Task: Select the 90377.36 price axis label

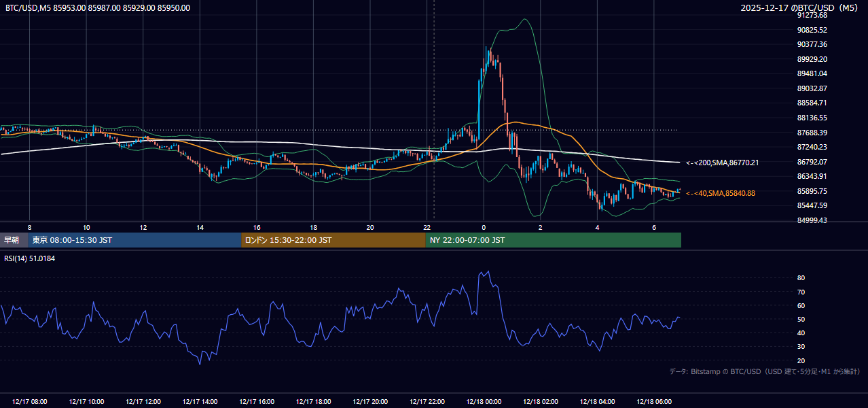Action: click(812, 44)
